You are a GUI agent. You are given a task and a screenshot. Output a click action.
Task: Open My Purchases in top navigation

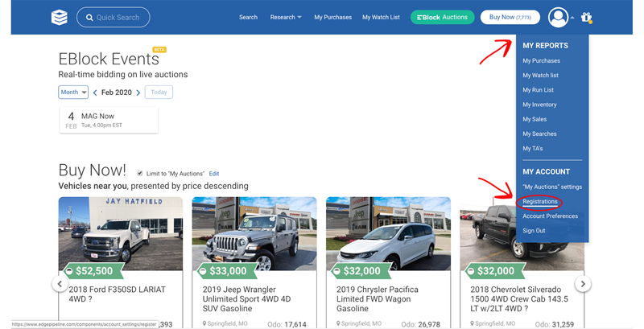coord(332,17)
